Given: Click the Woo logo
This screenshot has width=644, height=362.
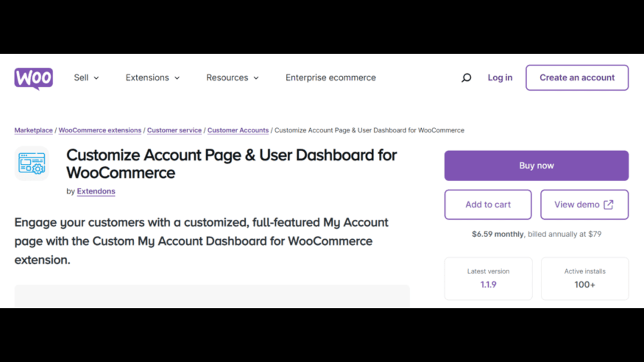Looking at the screenshot, I should pos(33,78).
